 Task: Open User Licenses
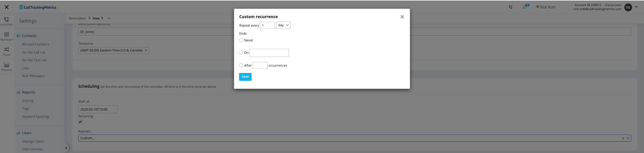(x=33, y=149)
